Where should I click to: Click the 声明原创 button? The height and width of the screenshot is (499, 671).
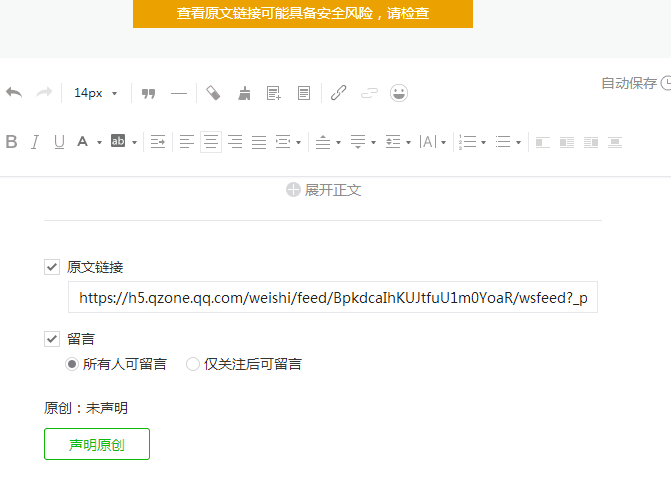click(97, 444)
